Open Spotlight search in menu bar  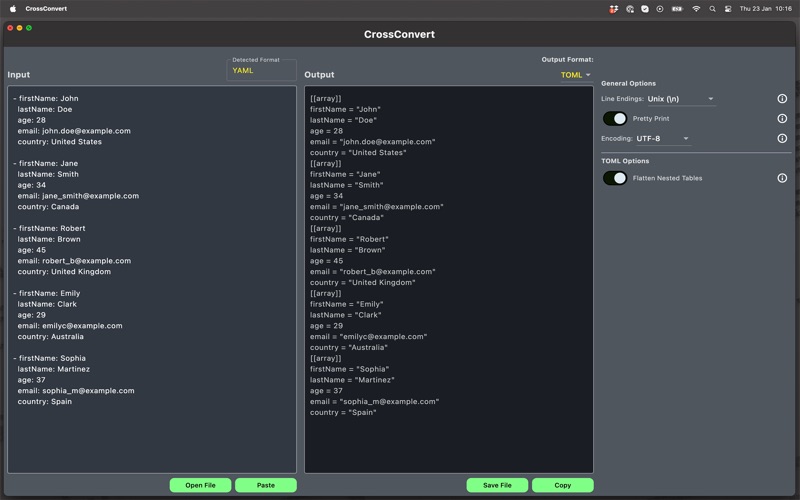click(712, 9)
